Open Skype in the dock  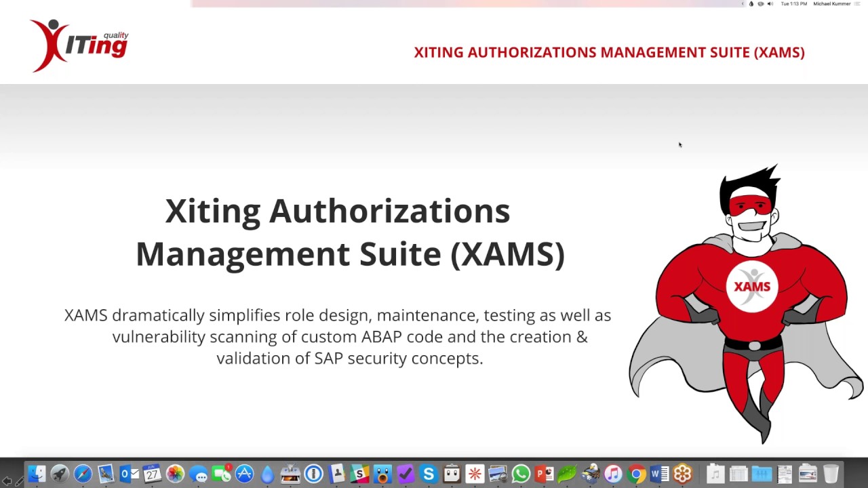click(x=429, y=474)
